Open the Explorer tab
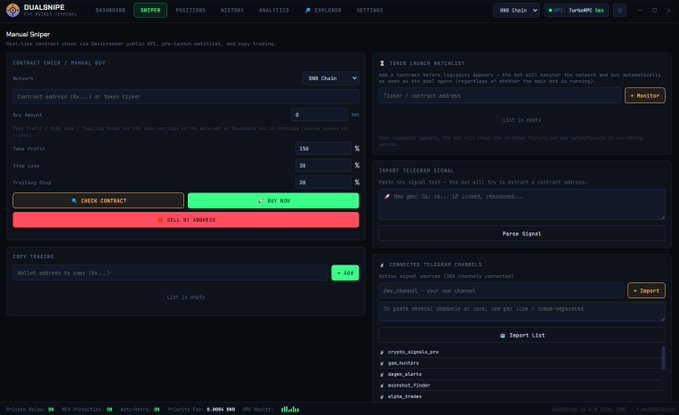The width and height of the screenshot is (679, 415). coord(323,10)
